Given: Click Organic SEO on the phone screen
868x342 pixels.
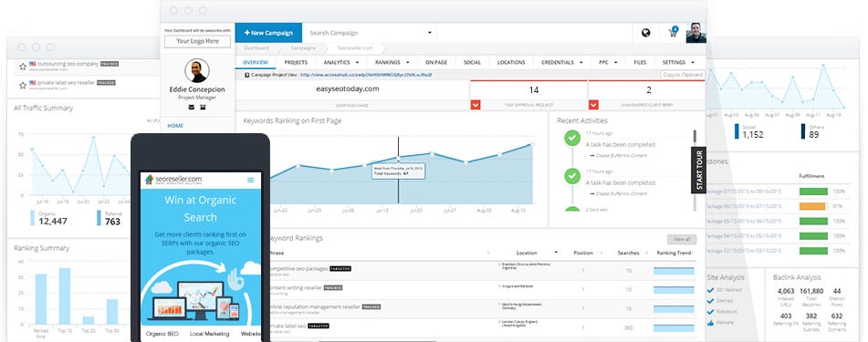Looking at the screenshot, I should coord(162,334).
